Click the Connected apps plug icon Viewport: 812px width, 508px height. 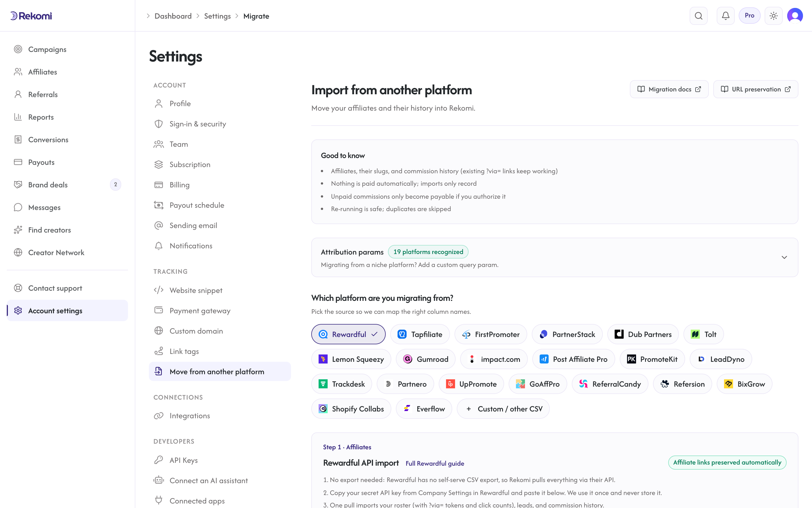click(159, 500)
